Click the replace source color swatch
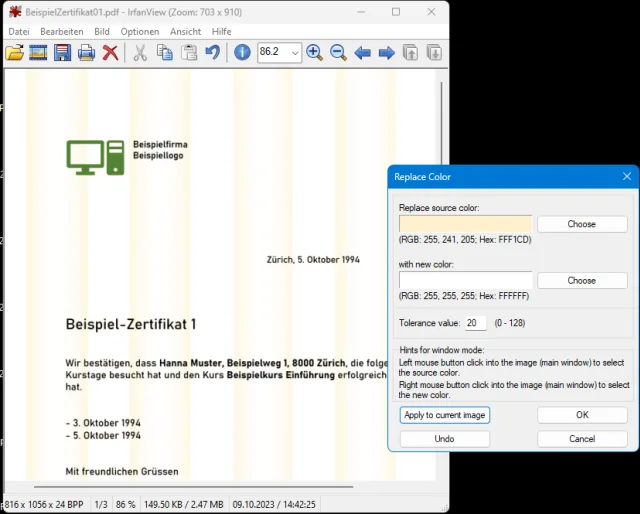This screenshot has height=514, width=640. (466, 224)
